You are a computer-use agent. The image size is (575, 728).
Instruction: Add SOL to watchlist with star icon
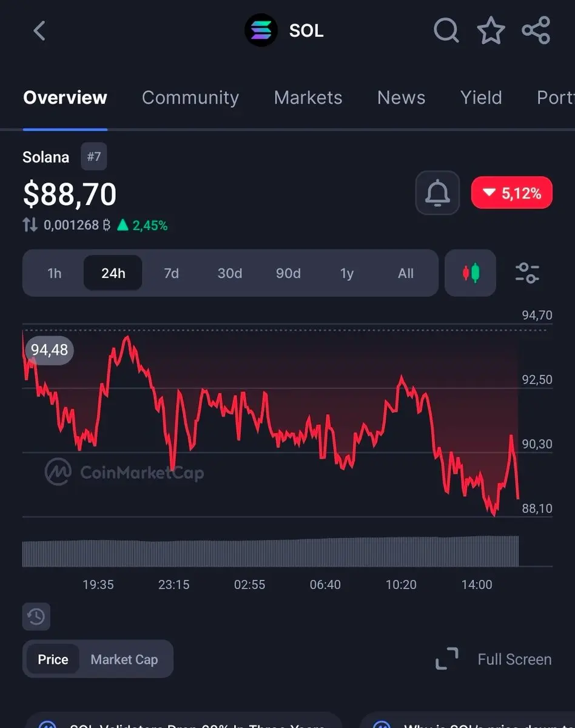click(x=491, y=30)
